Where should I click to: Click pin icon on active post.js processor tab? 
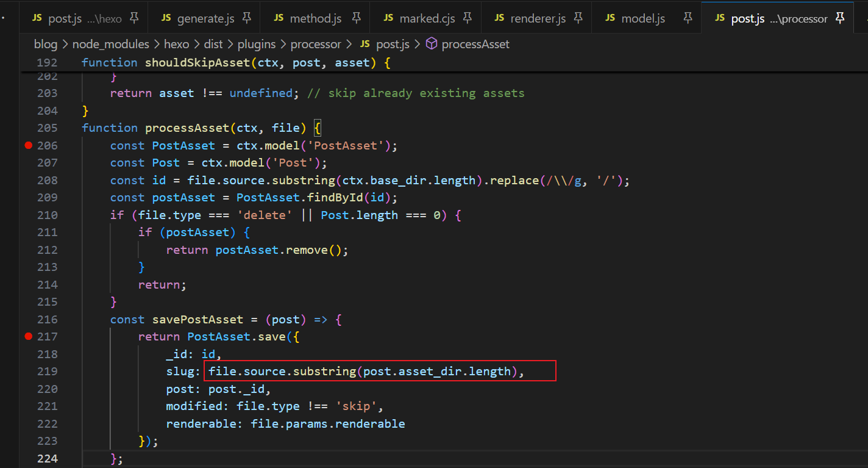pos(840,18)
